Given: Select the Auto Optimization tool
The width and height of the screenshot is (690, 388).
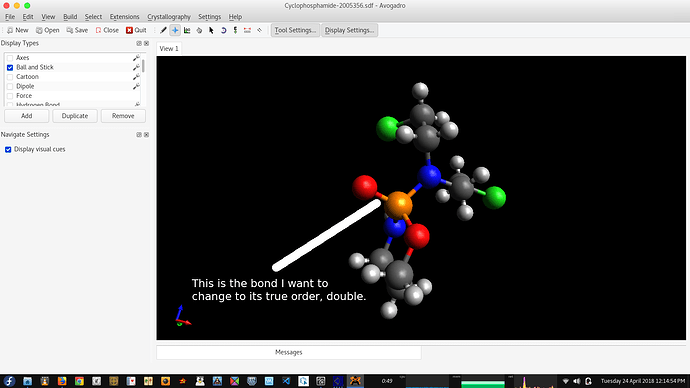Looking at the screenshot, I should pos(235,30).
